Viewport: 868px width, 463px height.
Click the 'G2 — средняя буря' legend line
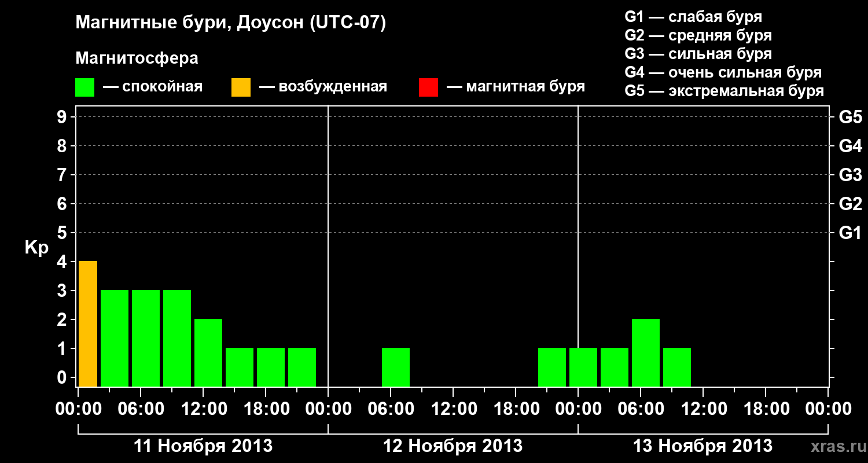[698, 35]
